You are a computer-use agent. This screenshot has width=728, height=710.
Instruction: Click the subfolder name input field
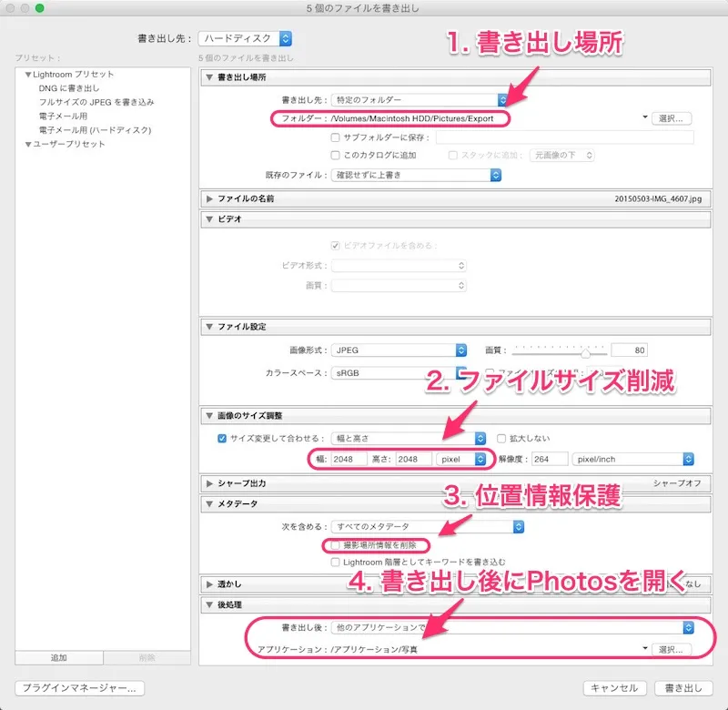click(564, 137)
